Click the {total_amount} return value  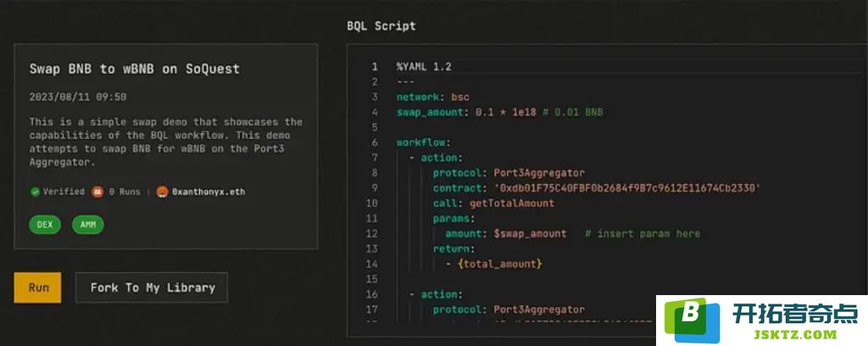point(500,264)
